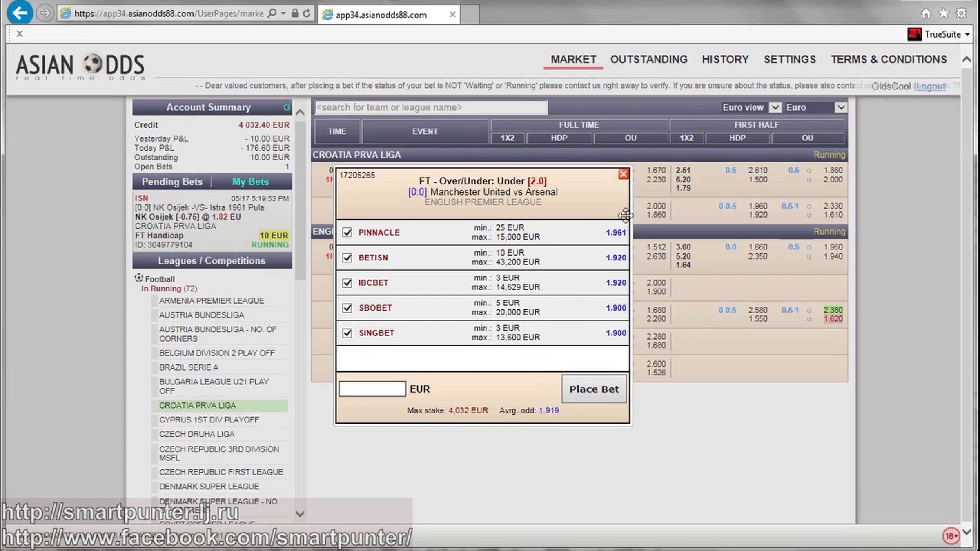Uncheck the BETISN bookmaker checkbox
The width and height of the screenshot is (980, 551).
347,258
